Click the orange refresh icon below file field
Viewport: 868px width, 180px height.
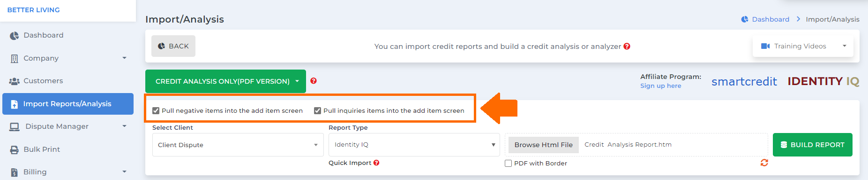click(x=764, y=163)
